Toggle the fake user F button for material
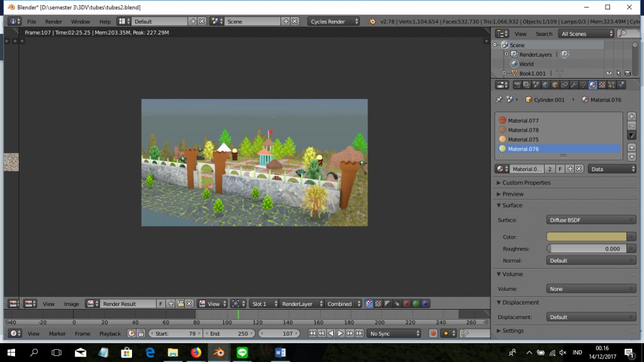The image size is (644, 362). pyautogui.click(x=560, y=169)
